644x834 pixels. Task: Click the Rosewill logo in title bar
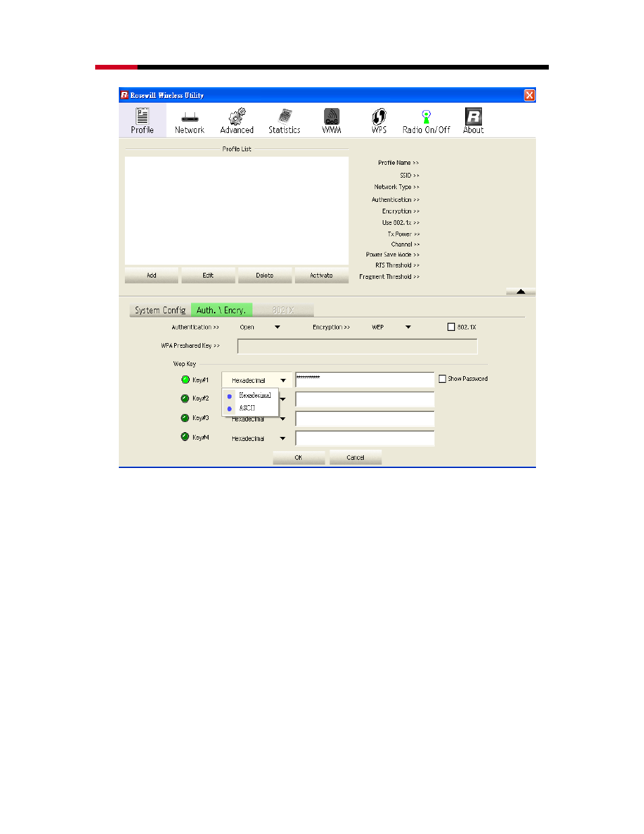(124, 95)
